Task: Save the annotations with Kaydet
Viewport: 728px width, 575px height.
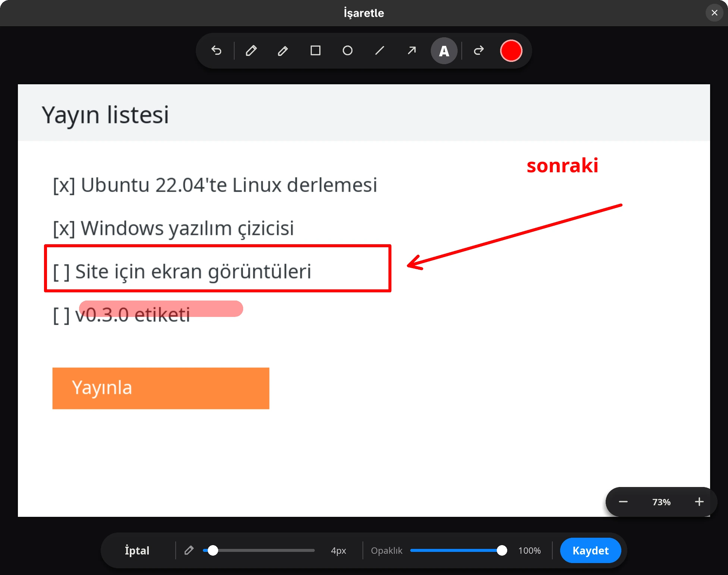Action: tap(590, 550)
